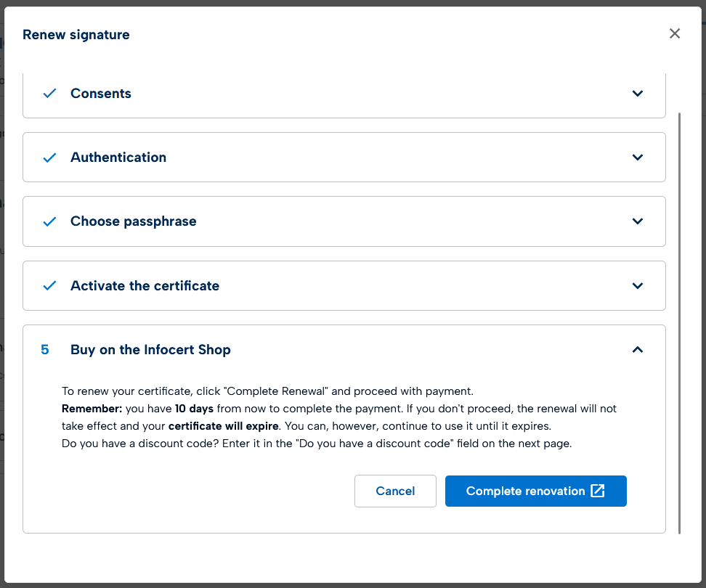Click the Choose passphrase checkmark icon
Viewport: 706px width, 588px height.
(49, 221)
